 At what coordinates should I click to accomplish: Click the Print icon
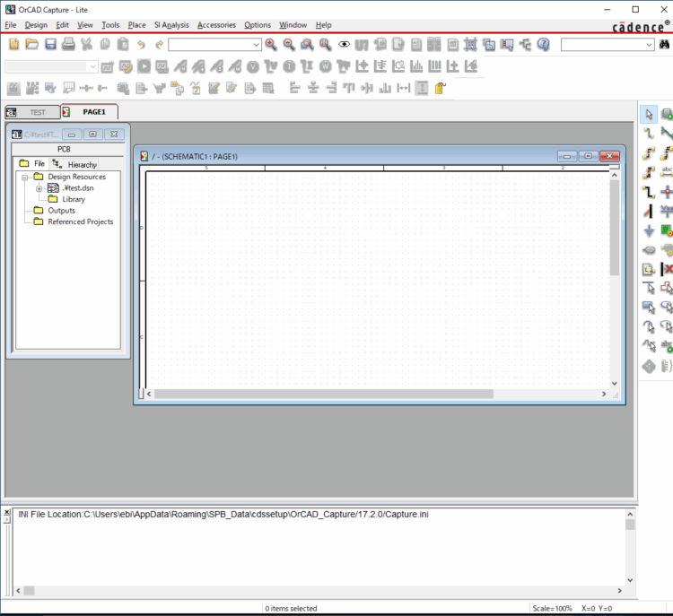click(x=68, y=44)
